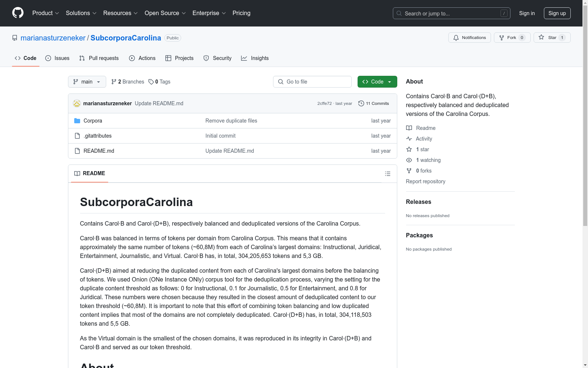
Task: Open 'Initial commit' message link
Action: (x=220, y=136)
